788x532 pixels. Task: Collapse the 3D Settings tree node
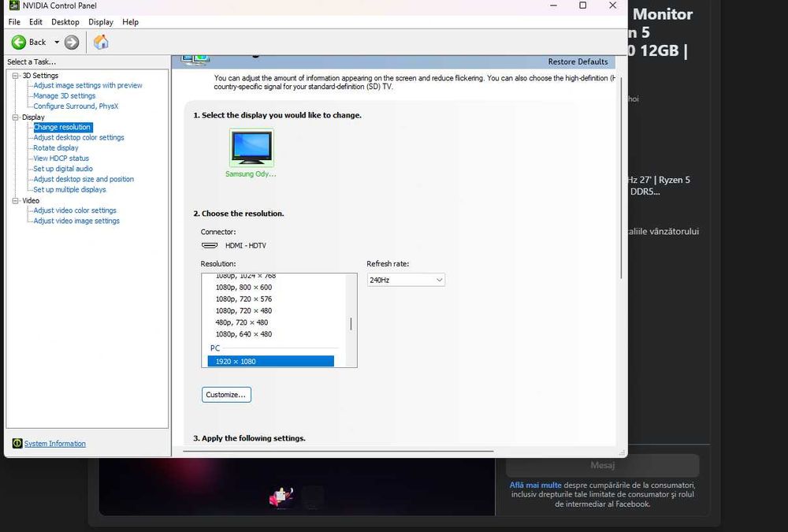(15, 76)
